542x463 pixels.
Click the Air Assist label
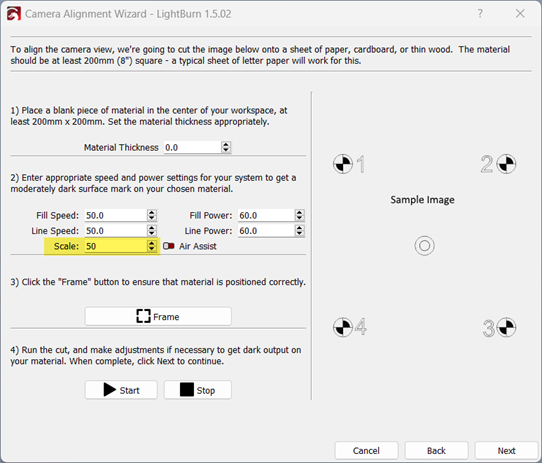pyautogui.click(x=198, y=246)
